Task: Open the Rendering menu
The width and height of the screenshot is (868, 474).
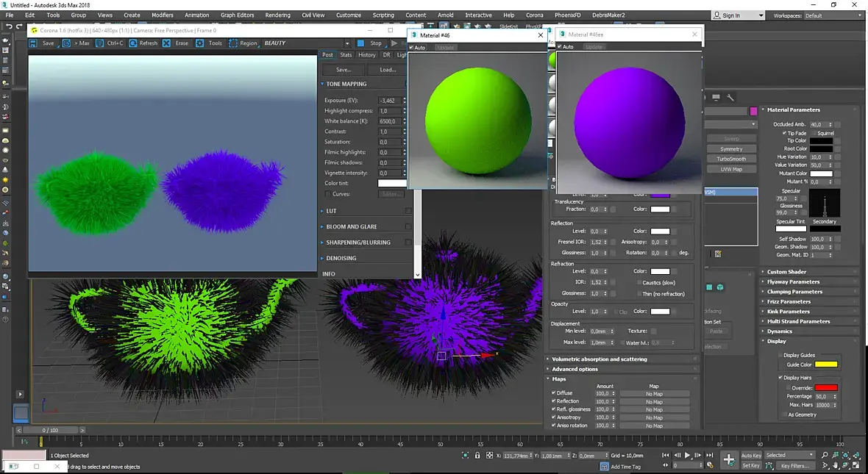Action: 277,15
